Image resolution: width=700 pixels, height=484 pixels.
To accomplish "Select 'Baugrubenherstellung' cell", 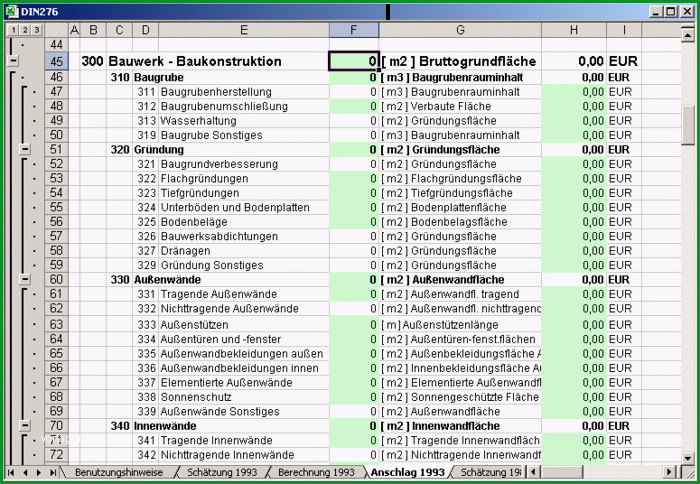I will click(x=244, y=92).
